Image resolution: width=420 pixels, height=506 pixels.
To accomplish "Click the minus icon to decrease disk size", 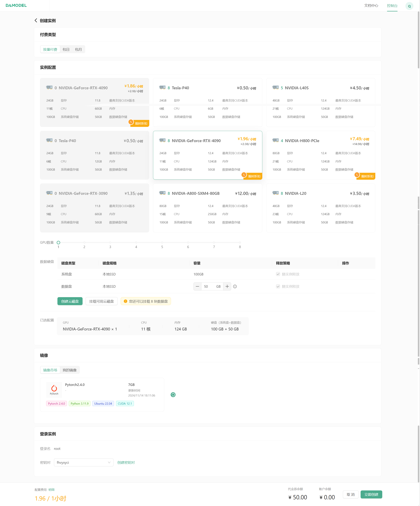I will point(197,287).
